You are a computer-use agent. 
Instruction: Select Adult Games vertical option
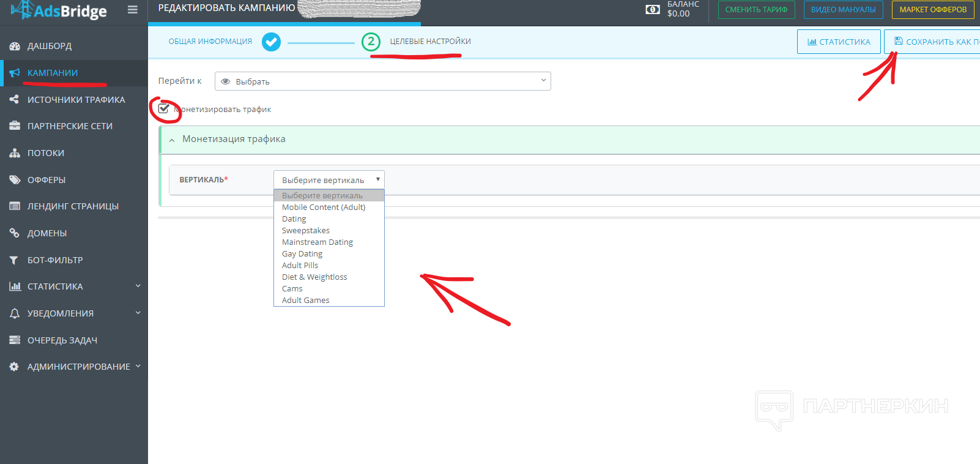(329, 300)
